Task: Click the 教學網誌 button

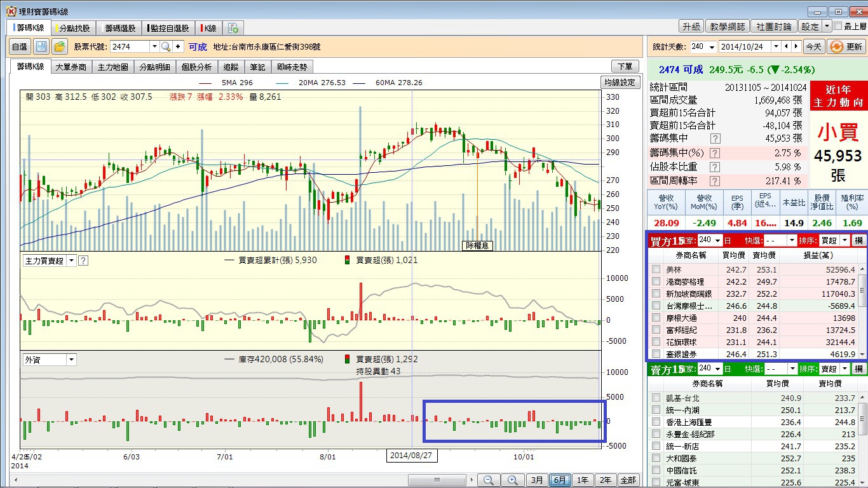Action: click(727, 26)
